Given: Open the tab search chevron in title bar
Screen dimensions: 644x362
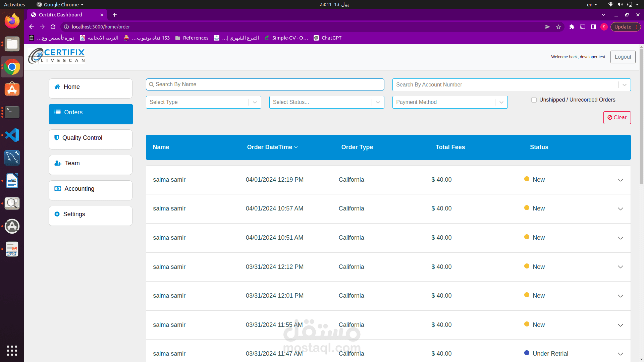Looking at the screenshot, I should pyautogui.click(x=603, y=15).
